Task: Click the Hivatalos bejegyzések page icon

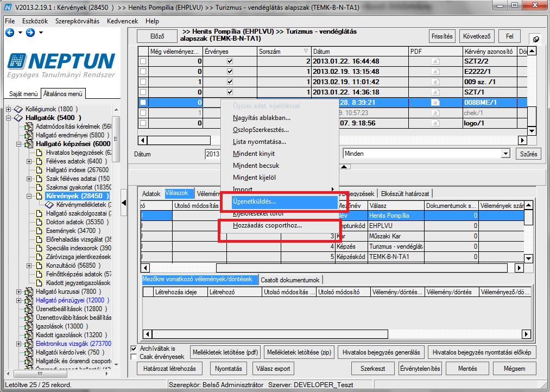Action: [40, 153]
